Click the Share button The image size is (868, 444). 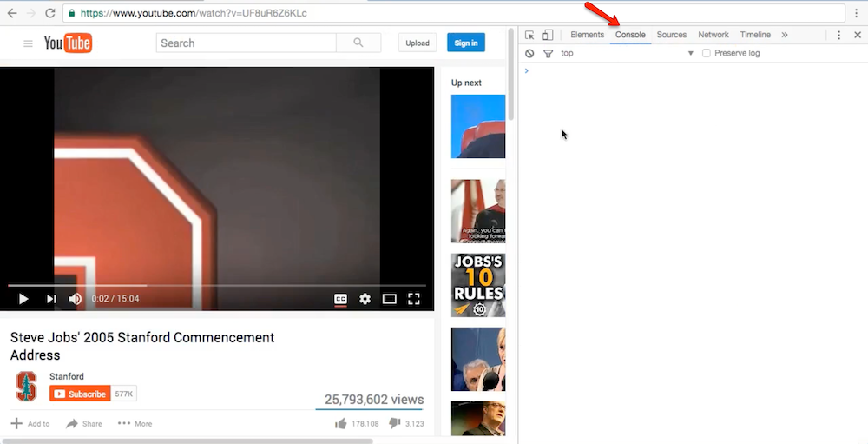coord(84,423)
